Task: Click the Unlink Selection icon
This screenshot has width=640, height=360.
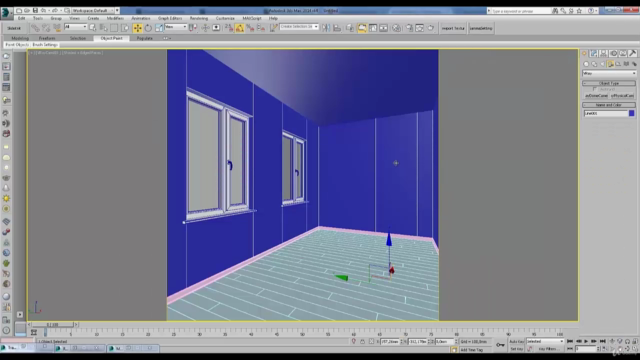Action: click(46, 28)
